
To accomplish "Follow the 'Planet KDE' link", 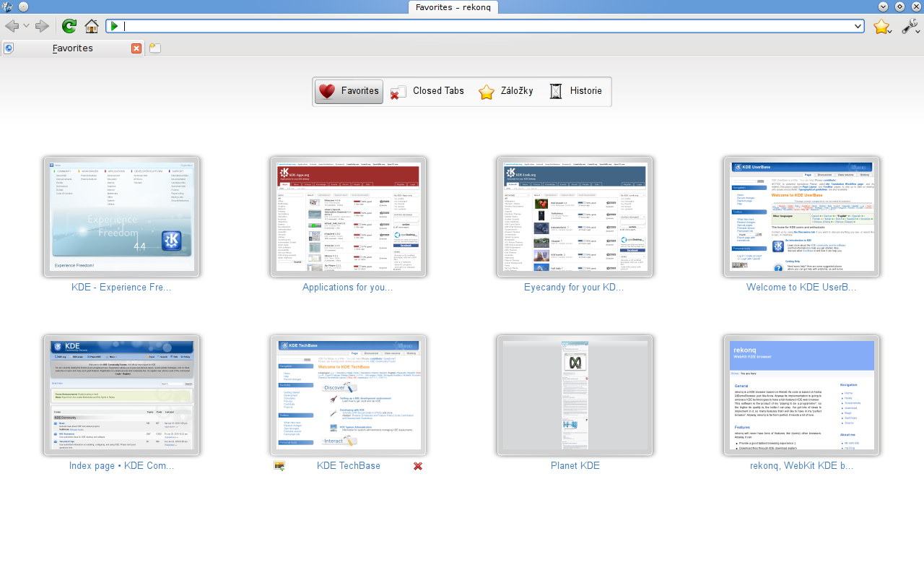I will [575, 466].
